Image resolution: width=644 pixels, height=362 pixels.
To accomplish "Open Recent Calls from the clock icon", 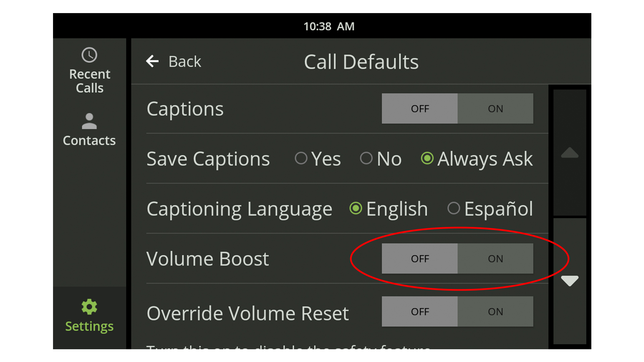I will (89, 55).
